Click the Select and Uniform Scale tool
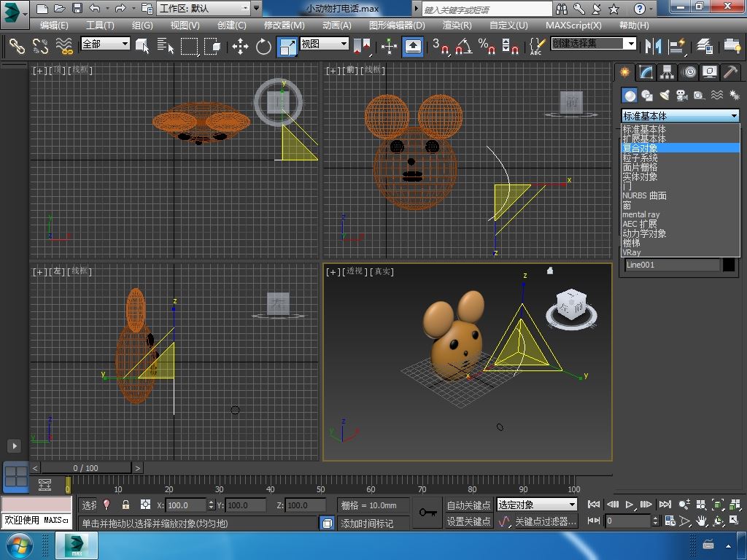Viewport: 747px width, 560px height. coord(287,47)
